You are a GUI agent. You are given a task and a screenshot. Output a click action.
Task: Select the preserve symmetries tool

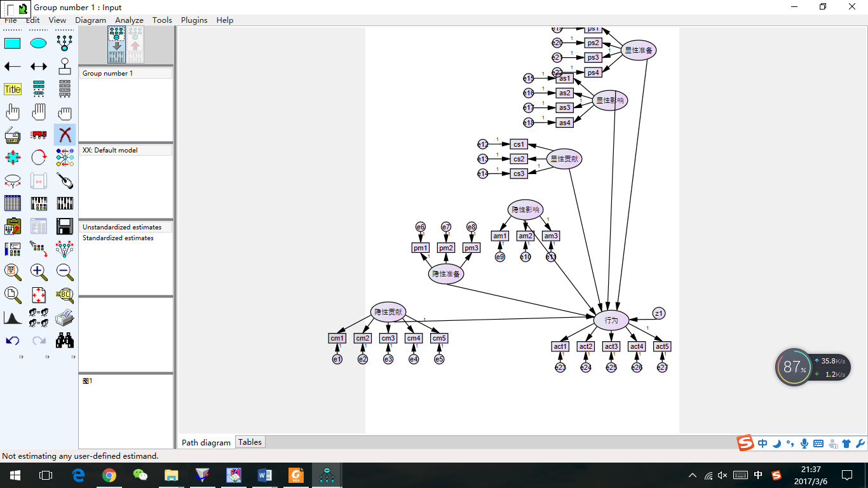[64, 249]
